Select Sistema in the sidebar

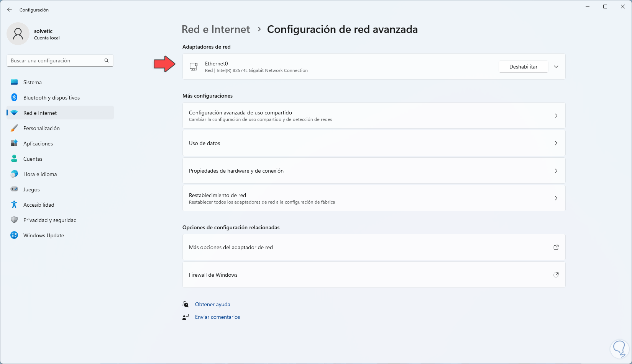point(33,82)
